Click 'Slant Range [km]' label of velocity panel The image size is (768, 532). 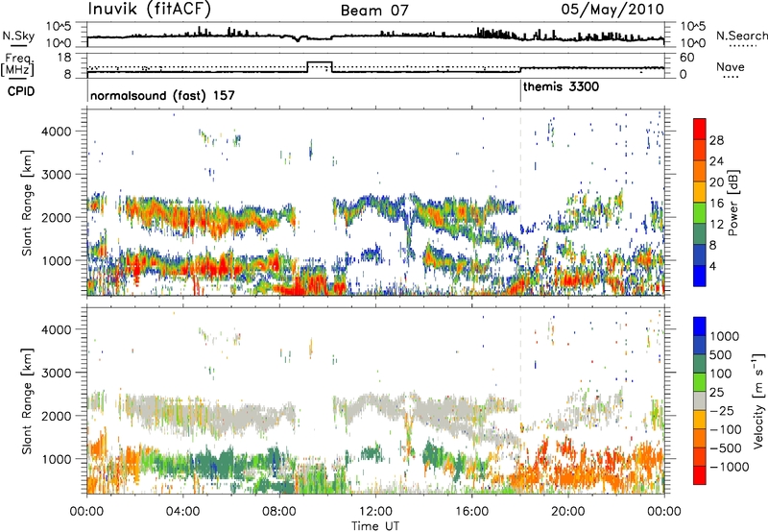pyautogui.click(x=27, y=400)
